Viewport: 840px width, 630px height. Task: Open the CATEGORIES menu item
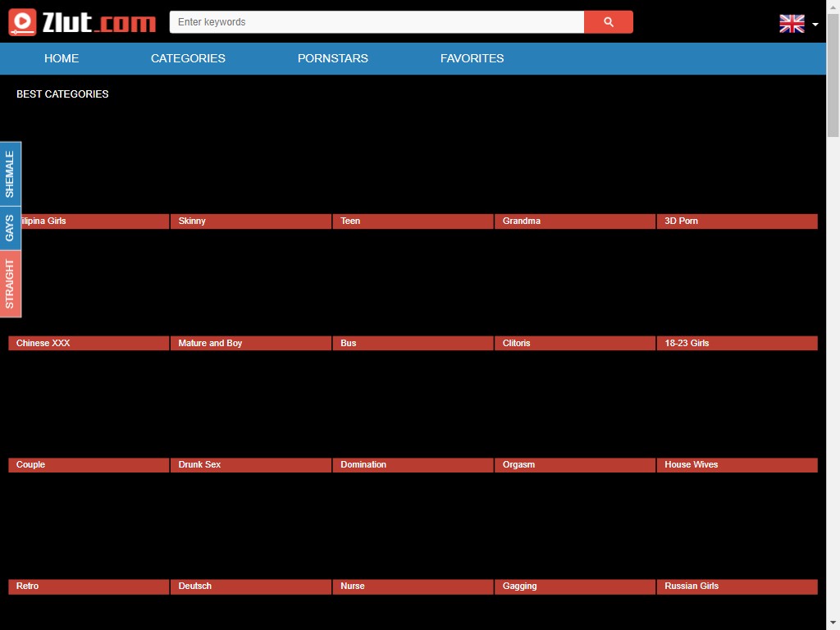188,58
